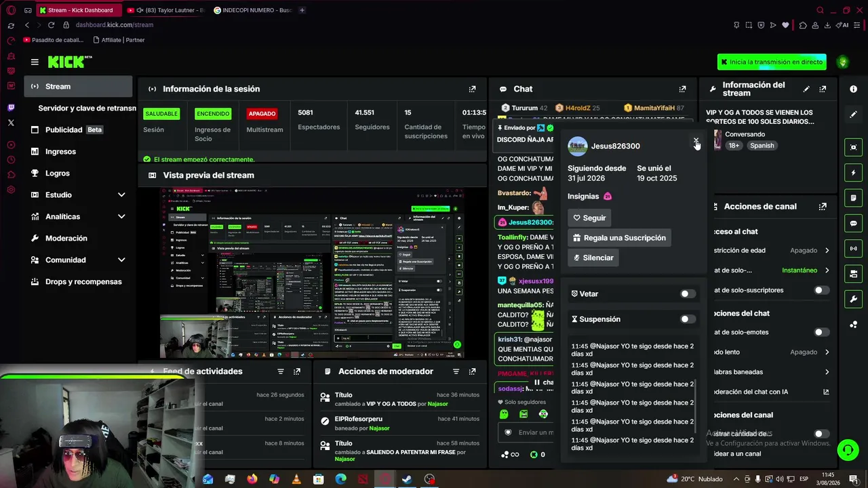868x488 pixels.
Task: Open Publicidad in the sidebar
Action: pyautogui.click(x=79, y=130)
